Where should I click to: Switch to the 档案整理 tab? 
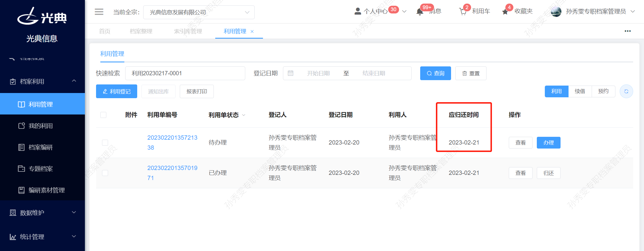141,31
